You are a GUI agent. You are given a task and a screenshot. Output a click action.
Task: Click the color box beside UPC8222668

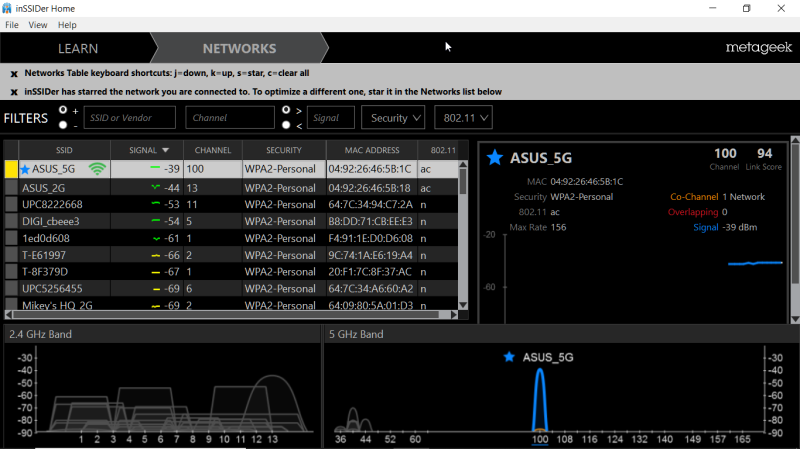click(11, 205)
